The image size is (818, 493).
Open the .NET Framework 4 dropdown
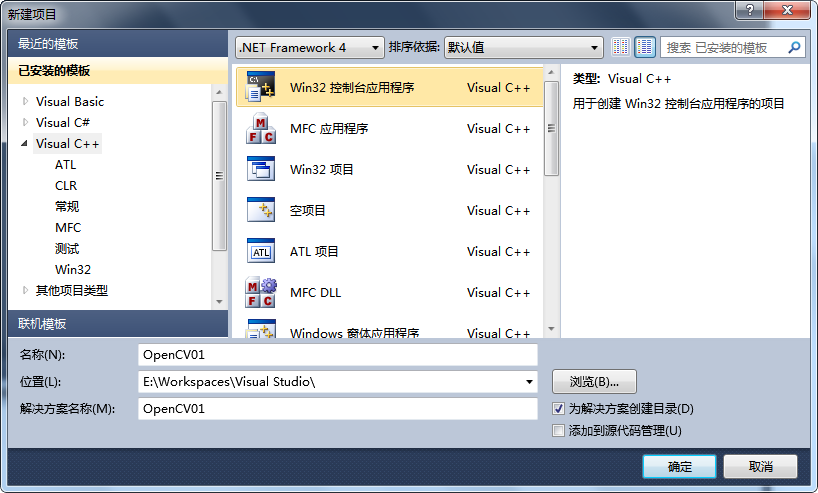[x=309, y=47]
